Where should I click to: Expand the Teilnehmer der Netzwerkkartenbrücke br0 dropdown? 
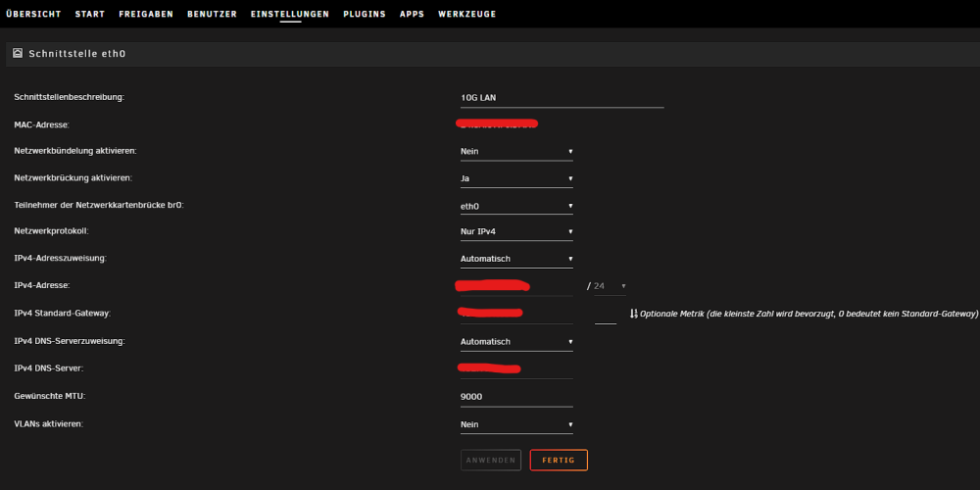click(x=516, y=206)
